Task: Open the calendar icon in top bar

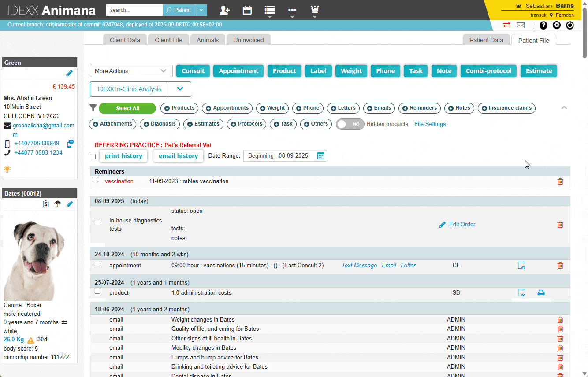Action: pos(247,10)
